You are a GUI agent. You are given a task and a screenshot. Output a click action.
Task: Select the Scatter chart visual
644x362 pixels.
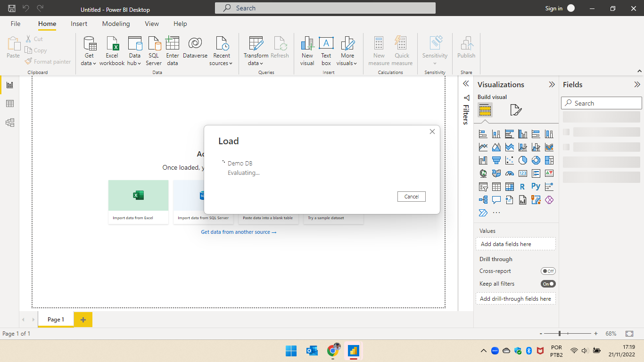(509, 160)
